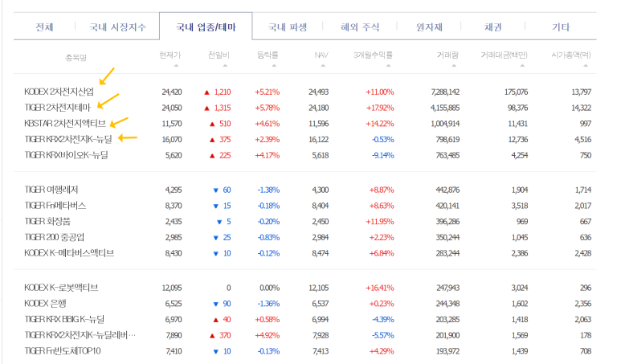
Task: Sort by NAV column arrow
Action: (x=323, y=66)
